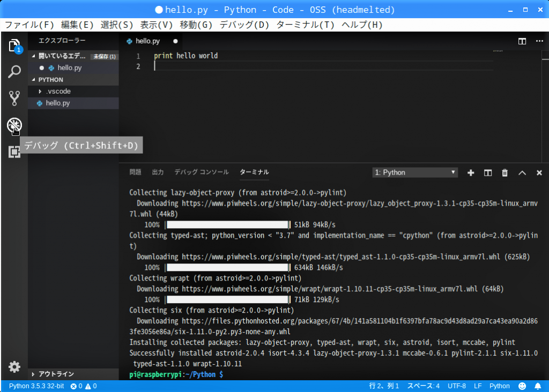The height and width of the screenshot is (392, 549).
Task: Click the warnings count in status bar
Action: [91, 386]
